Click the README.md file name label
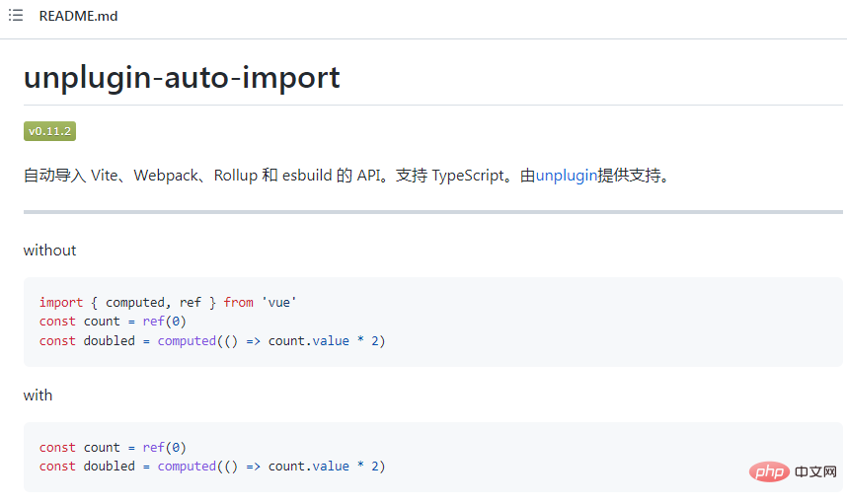The image size is (847, 504). tap(78, 16)
